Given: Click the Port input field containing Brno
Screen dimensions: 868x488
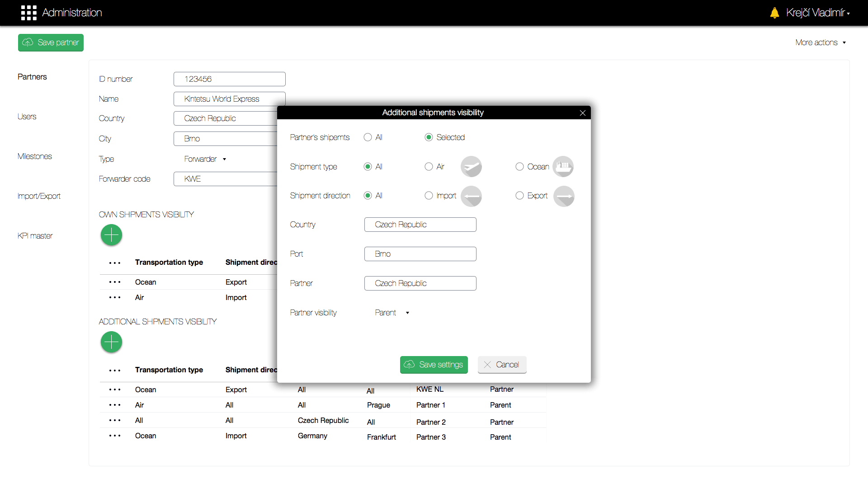Looking at the screenshot, I should click(420, 253).
